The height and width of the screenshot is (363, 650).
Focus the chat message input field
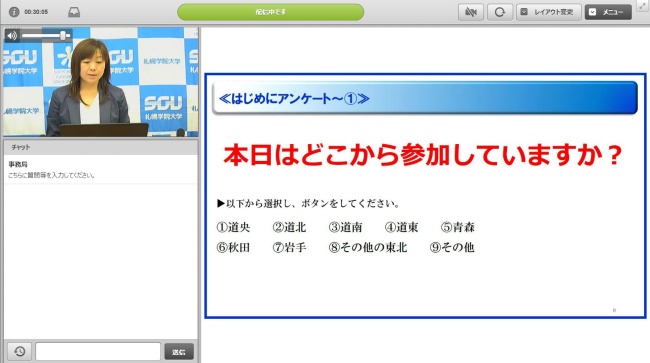(x=98, y=351)
